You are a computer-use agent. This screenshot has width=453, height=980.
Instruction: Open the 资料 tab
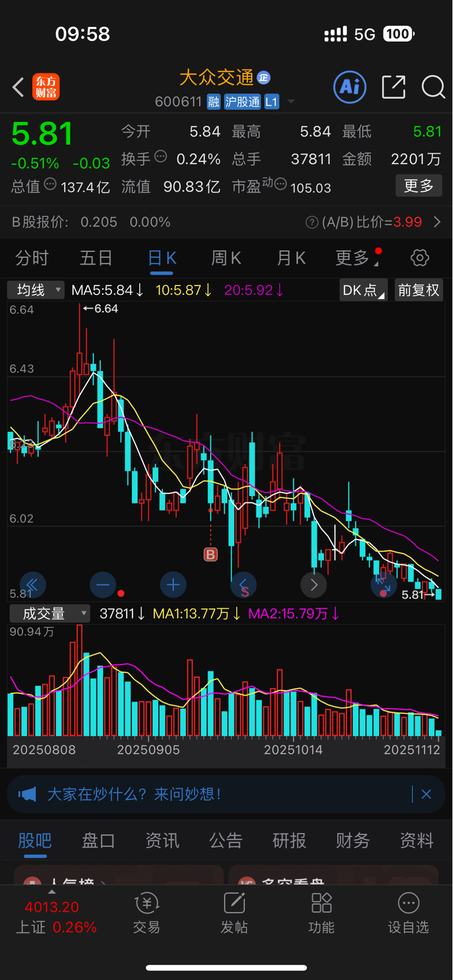tap(416, 841)
